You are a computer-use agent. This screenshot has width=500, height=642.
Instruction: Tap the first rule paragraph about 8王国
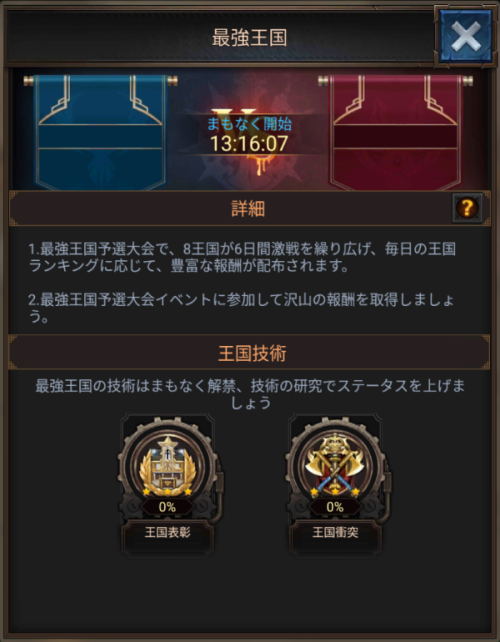242,258
